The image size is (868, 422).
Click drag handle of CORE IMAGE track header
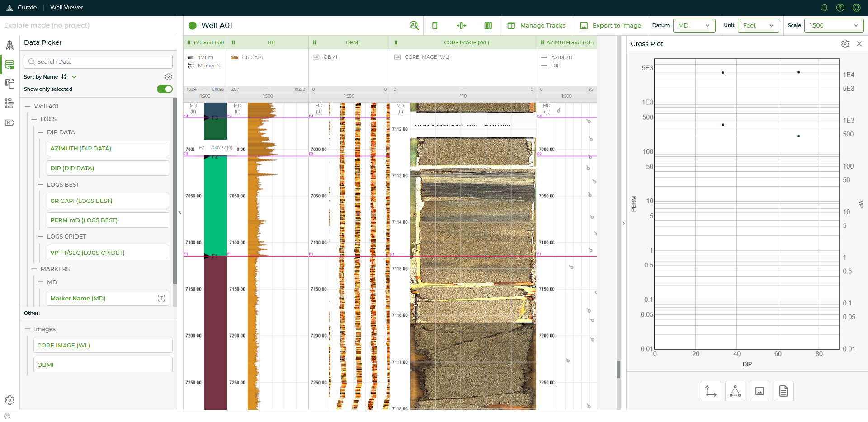pyautogui.click(x=396, y=42)
